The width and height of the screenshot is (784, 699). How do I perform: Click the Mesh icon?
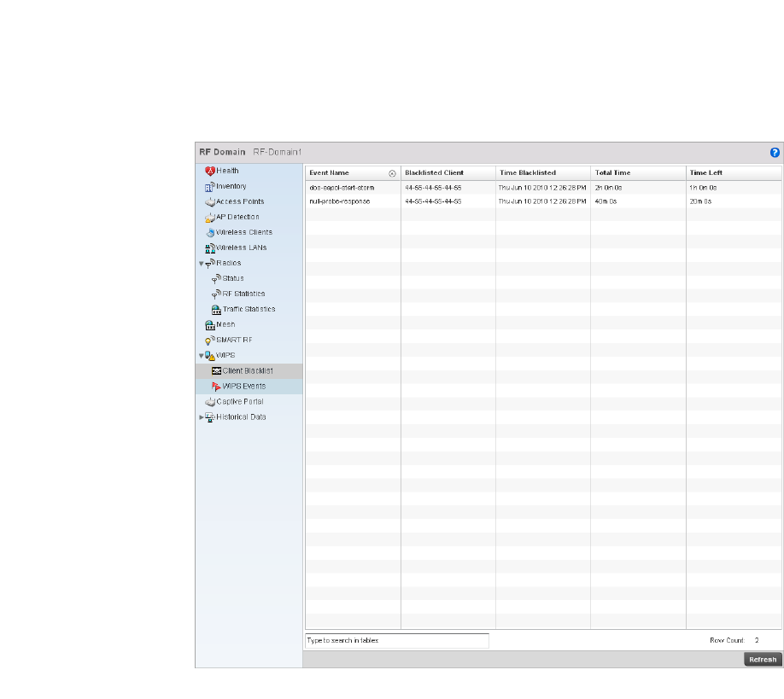point(210,325)
